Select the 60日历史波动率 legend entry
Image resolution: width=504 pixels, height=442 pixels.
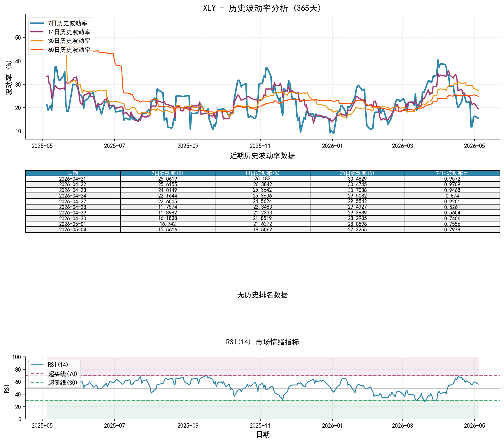pyautogui.click(x=61, y=50)
